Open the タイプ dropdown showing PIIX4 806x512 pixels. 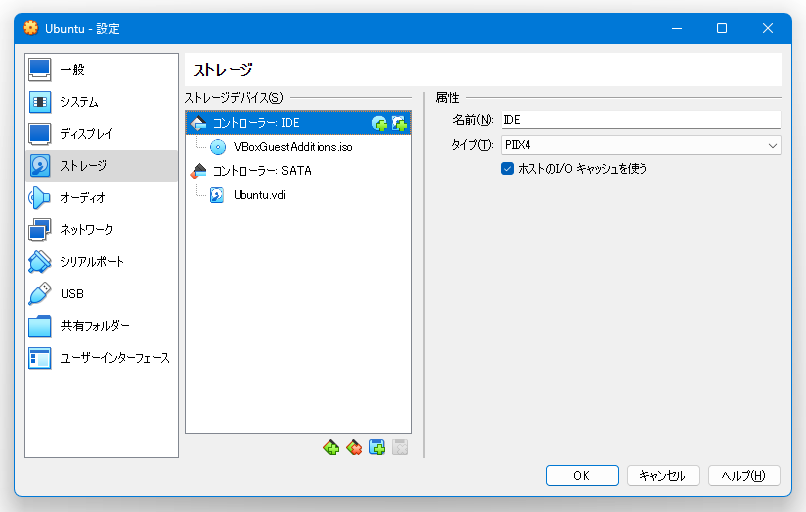coord(641,145)
